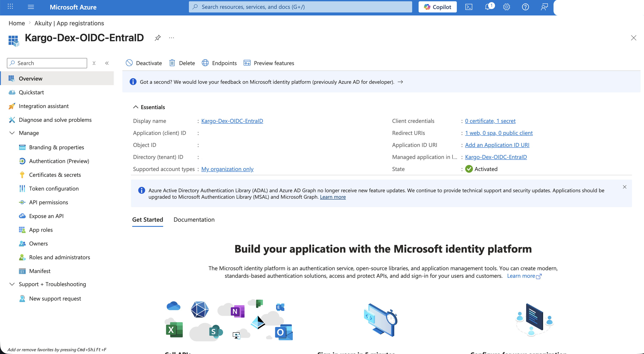Pin Kargo-Dex-OIDC-EntraID with the pin icon

(x=158, y=38)
